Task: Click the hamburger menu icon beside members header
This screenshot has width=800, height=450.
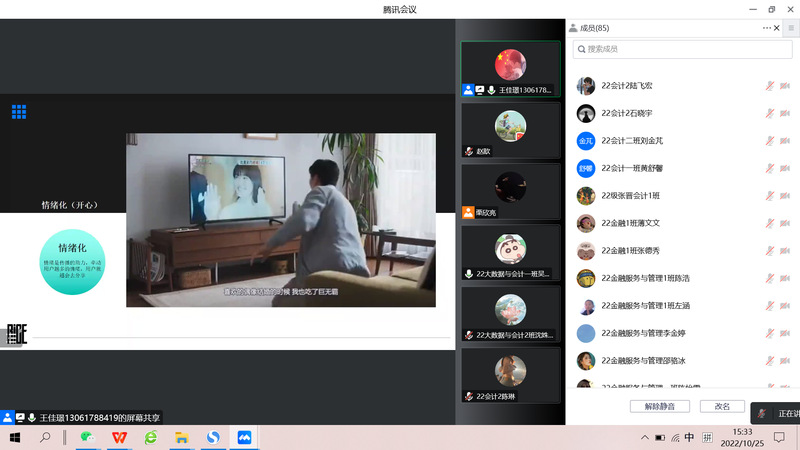Action: click(791, 28)
